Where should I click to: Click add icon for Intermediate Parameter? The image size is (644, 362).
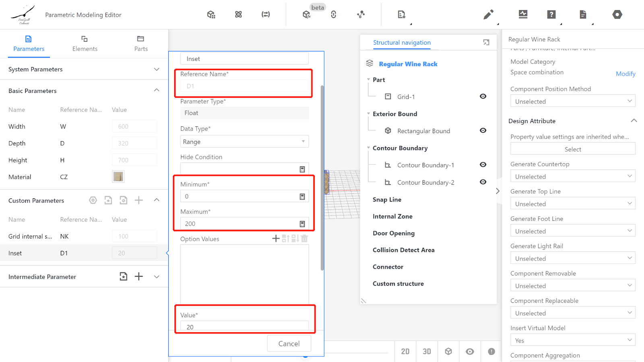[139, 276]
